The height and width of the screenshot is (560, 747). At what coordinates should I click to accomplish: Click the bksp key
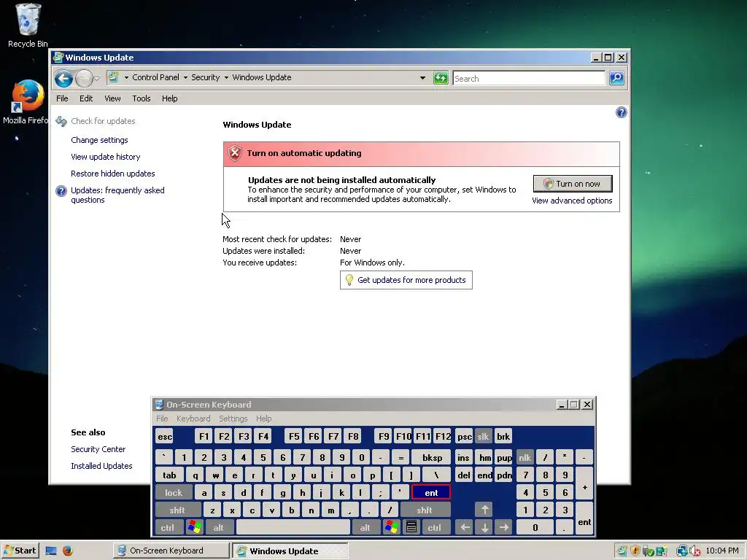pos(432,458)
